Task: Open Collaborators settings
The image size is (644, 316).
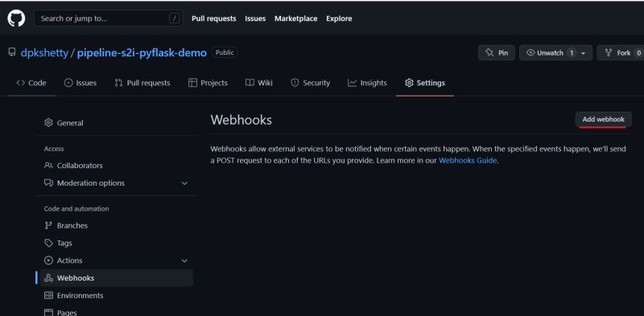Action: pyautogui.click(x=116, y=166)
